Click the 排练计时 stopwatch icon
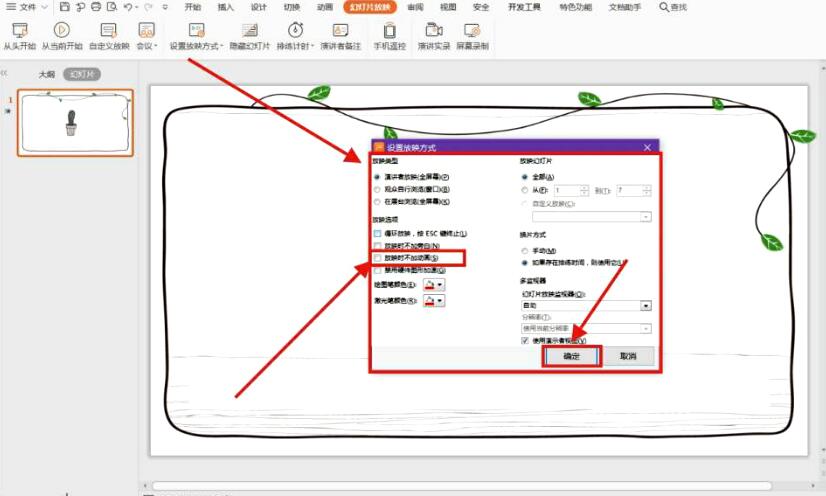 click(x=295, y=30)
